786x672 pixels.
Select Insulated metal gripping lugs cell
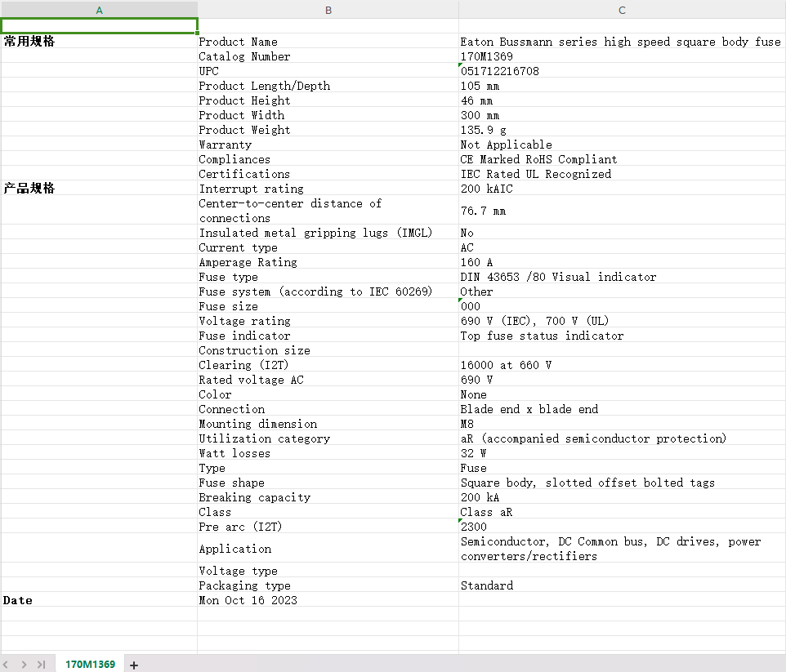(x=328, y=233)
